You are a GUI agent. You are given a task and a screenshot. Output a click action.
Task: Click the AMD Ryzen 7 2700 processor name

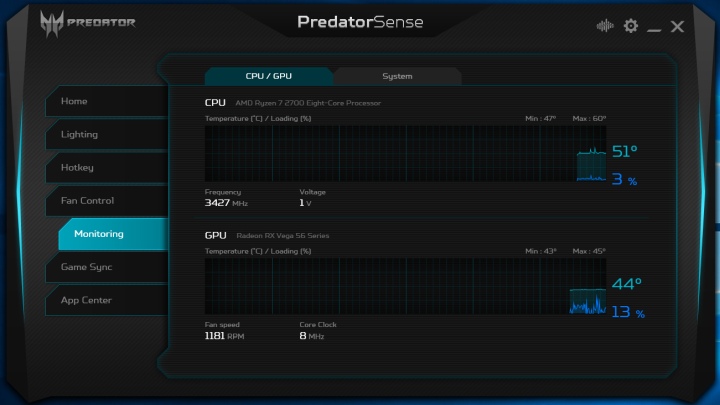pyautogui.click(x=308, y=103)
